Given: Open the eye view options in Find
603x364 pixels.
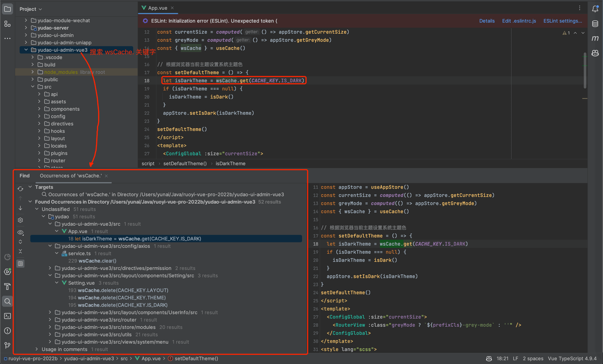Looking at the screenshot, I should pyautogui.click(x=20, y=233).
